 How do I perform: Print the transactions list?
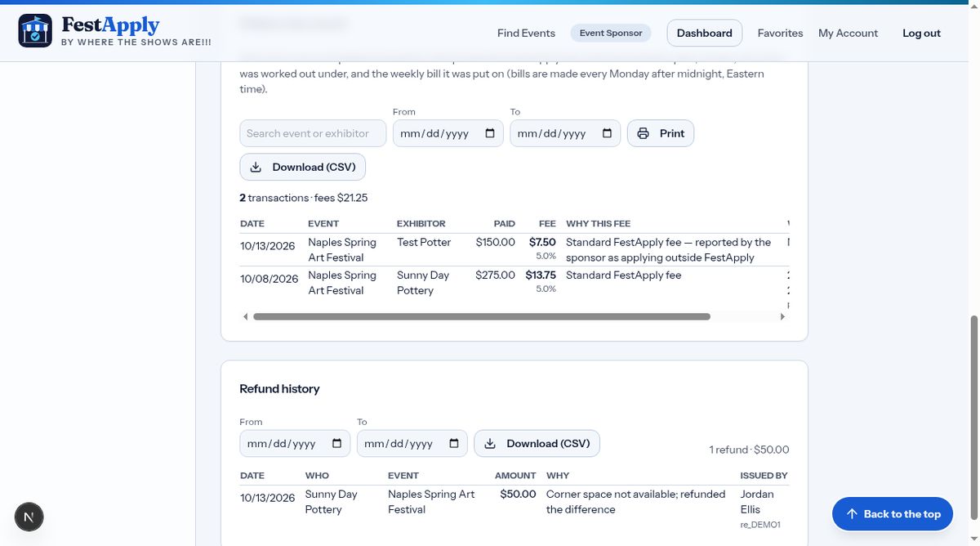coord(661,133)
